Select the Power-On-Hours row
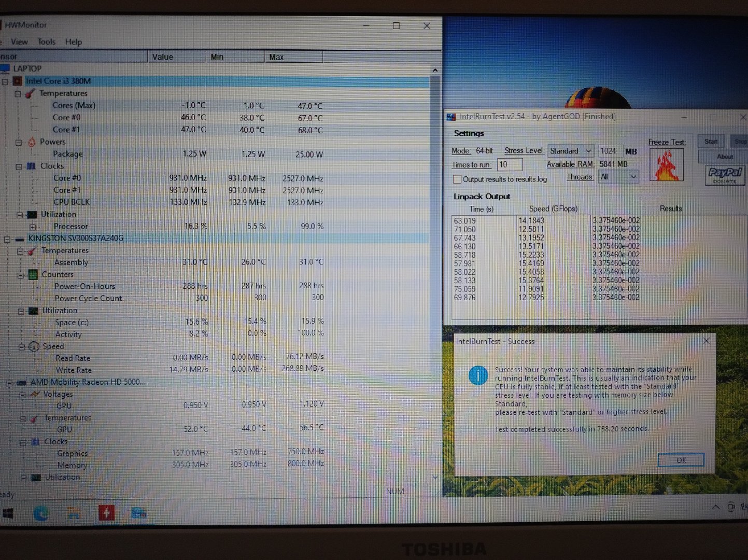The image size is (748, 560). pos(215,286)
